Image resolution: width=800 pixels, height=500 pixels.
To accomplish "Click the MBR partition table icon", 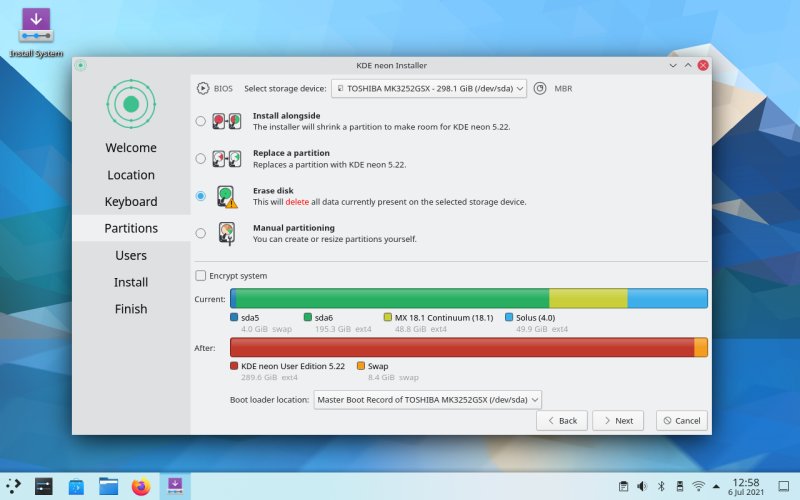I will coord(540,88).
